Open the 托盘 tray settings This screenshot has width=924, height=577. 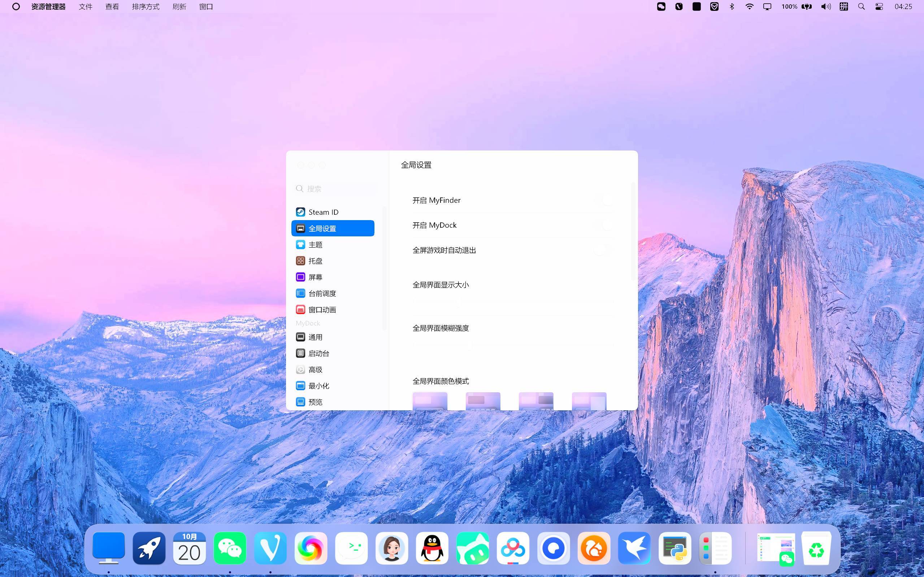[x=333, y=261]
